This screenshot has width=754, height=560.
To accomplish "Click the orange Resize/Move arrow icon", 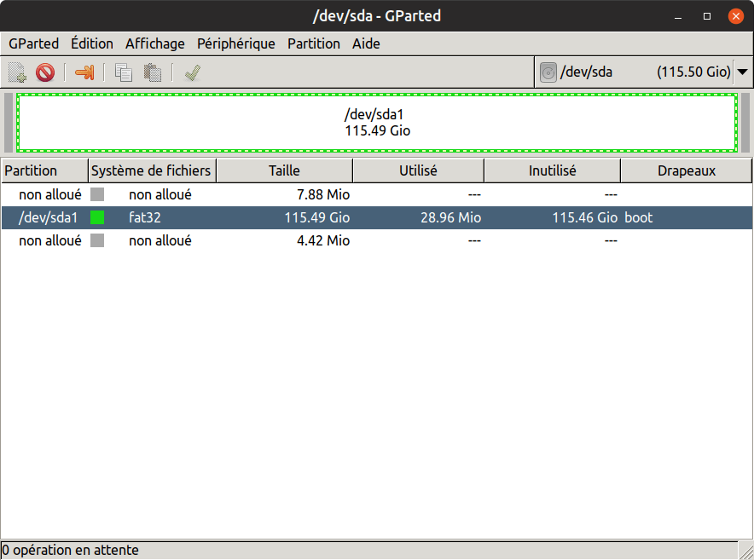I will pos(84,72).
